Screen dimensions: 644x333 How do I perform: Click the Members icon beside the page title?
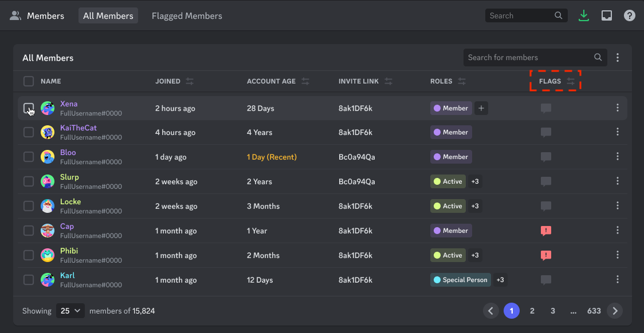pyautogui.click(x=15, y=15)
